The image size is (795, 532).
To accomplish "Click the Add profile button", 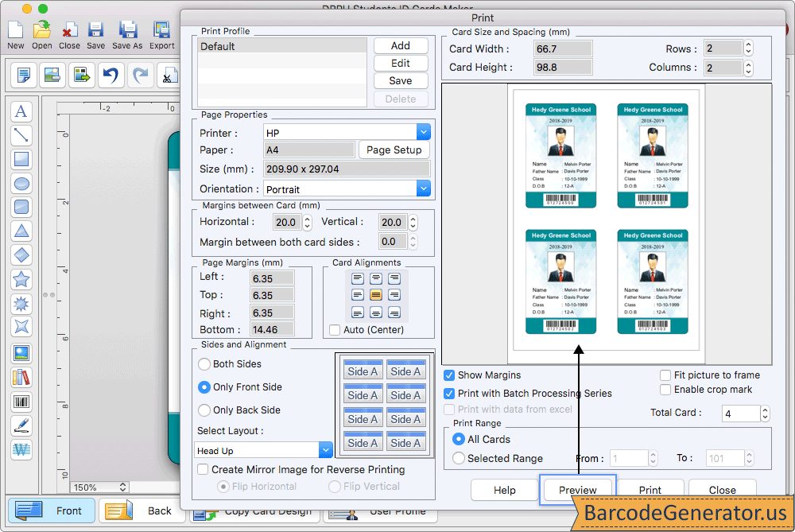I will pyautogui.click(x=401, y=45).
